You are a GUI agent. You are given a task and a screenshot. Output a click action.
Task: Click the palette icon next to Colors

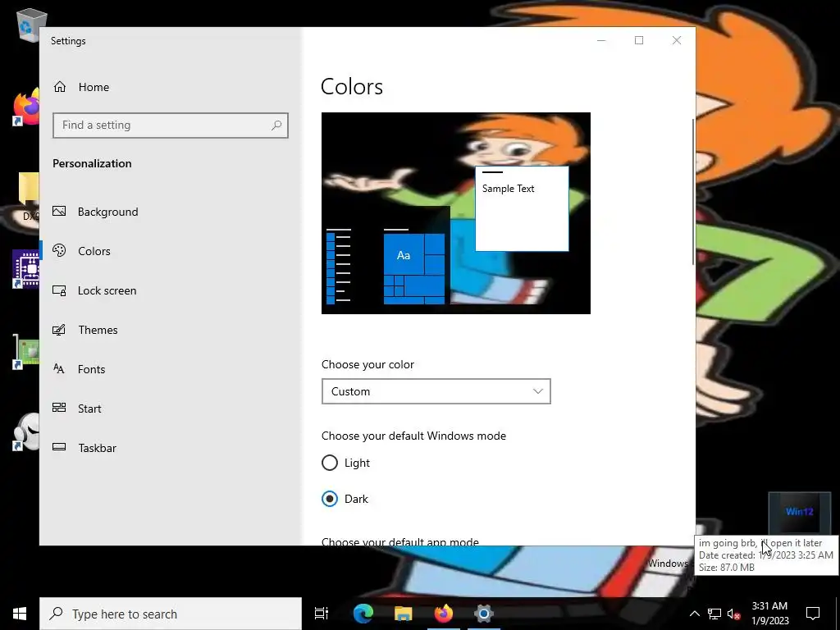tap(59, 250)
